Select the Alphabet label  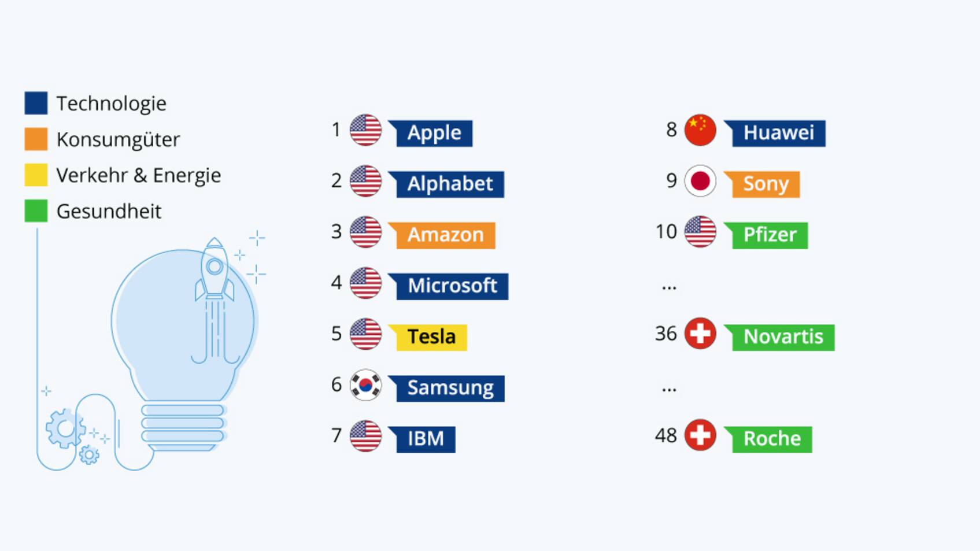tap(446, 184)
